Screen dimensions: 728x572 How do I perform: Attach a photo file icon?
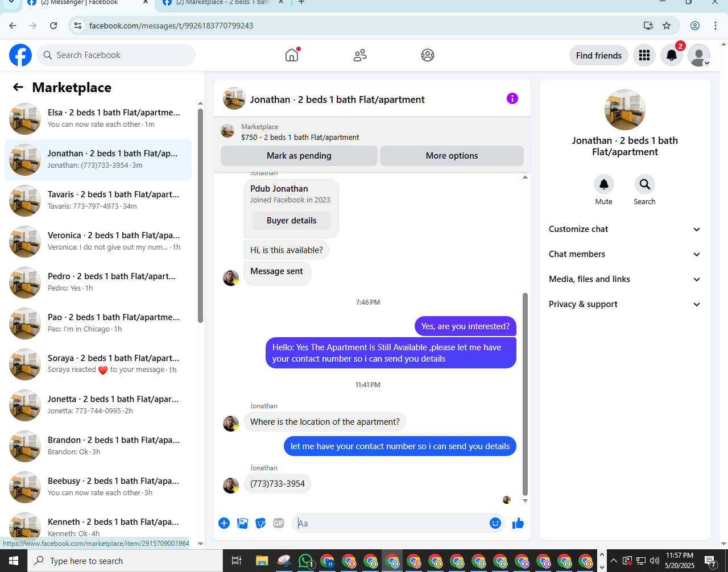pyautogui.click(x=242, y=523)
